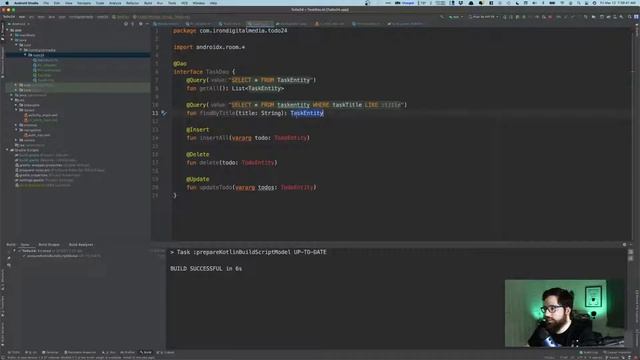
Task: Collapse the layout folder node
Action: [x=16, y=110]
